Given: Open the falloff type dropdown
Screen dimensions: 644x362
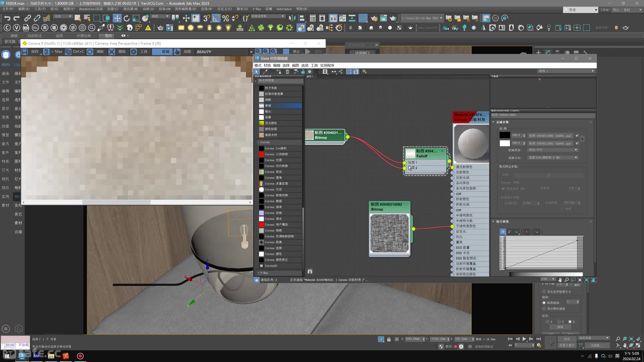Looking at the screenshot, I should point(553,150).
